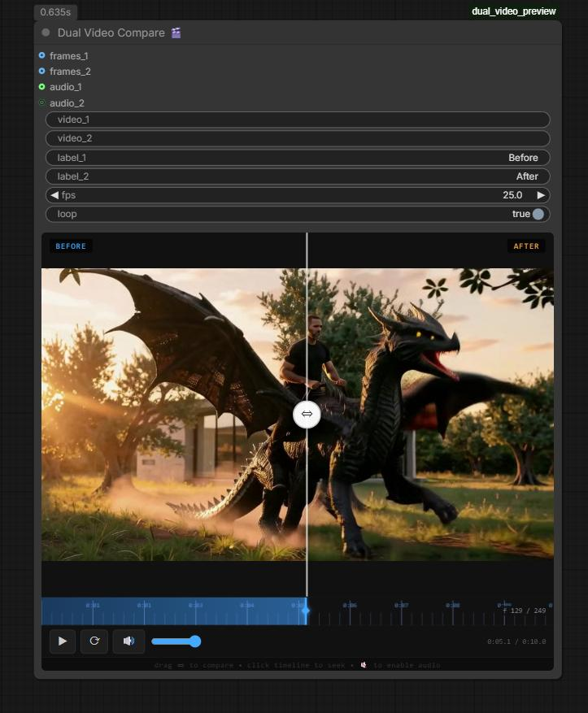Click the dragon video preview area
The width and height of the screenshot is (588, 713).
(298, 415)
